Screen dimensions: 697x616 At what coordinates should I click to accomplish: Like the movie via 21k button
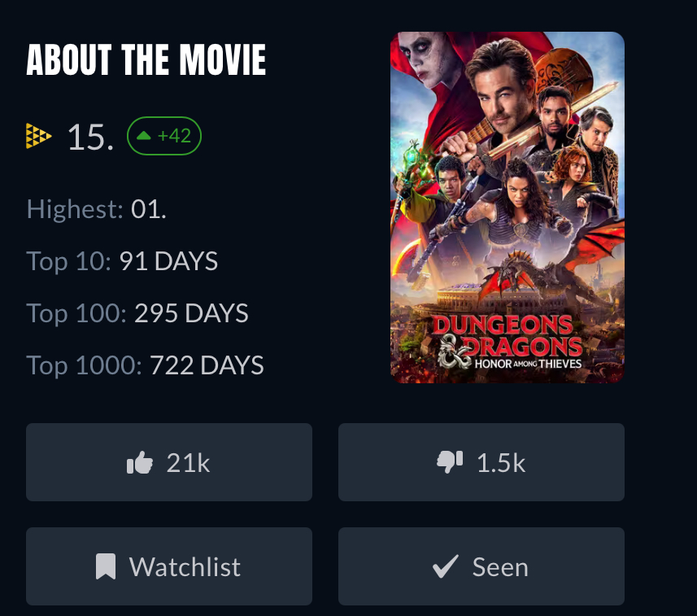point(169,462)
